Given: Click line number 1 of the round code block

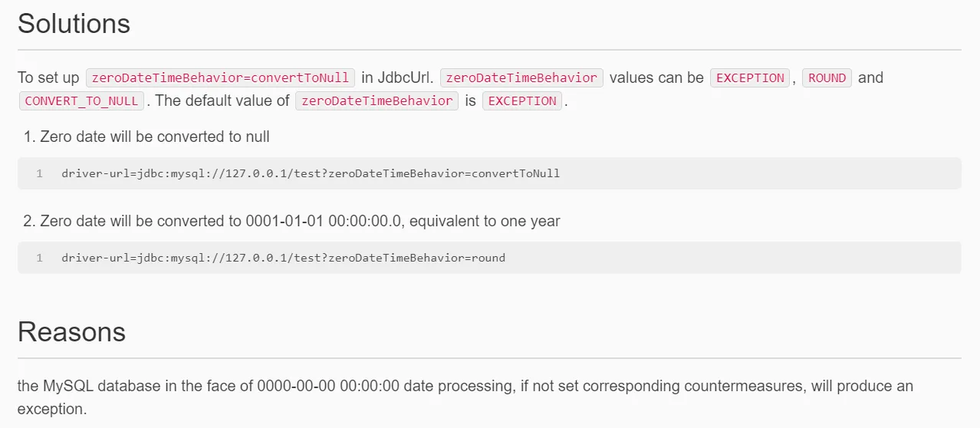Looking at the screenshot, I should click(39, 258).
